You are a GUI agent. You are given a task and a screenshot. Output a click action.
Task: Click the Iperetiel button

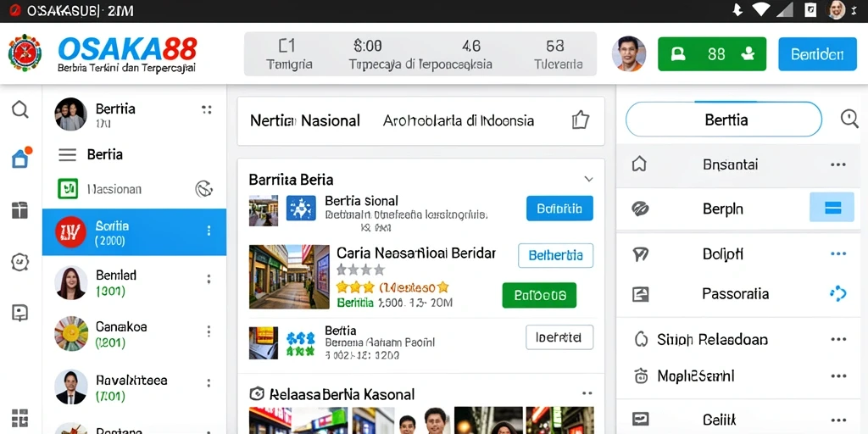pyautogui.click(x=559, y=337)
